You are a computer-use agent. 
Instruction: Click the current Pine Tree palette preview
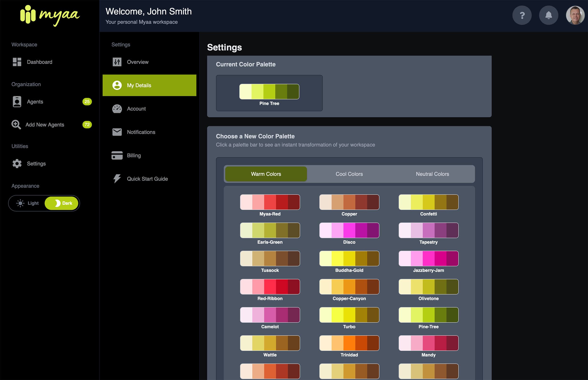pyautogui.click(x=269, y=91)
